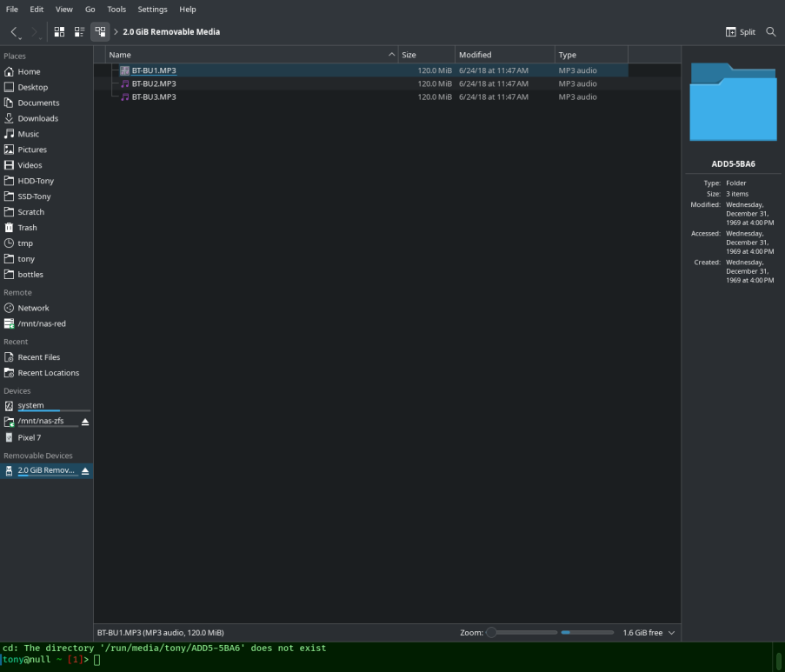This screenshot has width=785, height=672.
Task: Eject the 2.0 GiB removable media
Action: pos(85,470)
